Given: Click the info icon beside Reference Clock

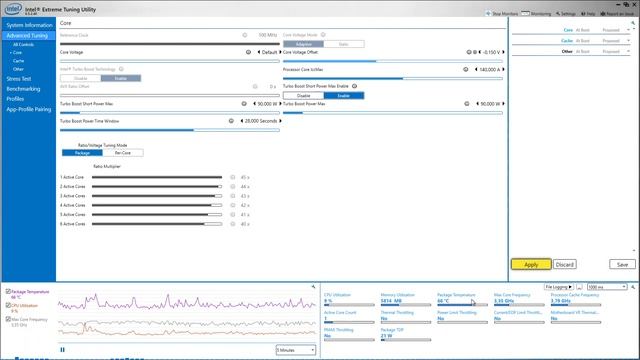Looking at the screenshot, I should click(x=245, y=35).
